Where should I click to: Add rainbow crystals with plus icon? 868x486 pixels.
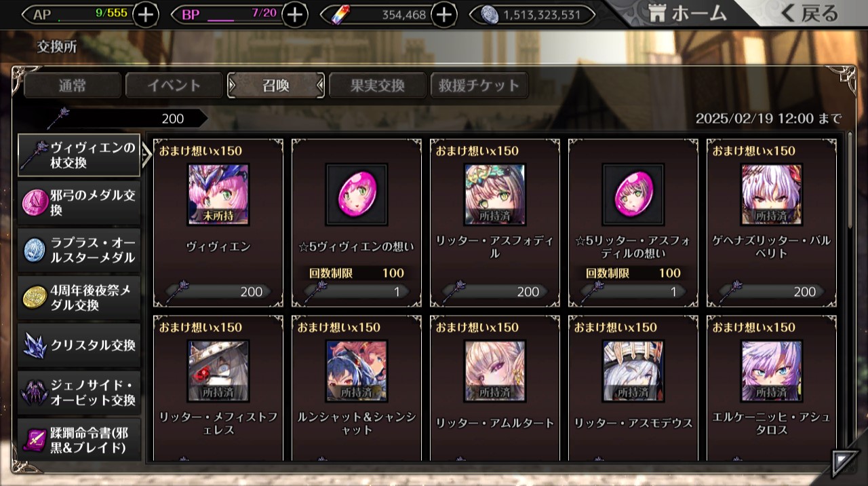point(443,14)
